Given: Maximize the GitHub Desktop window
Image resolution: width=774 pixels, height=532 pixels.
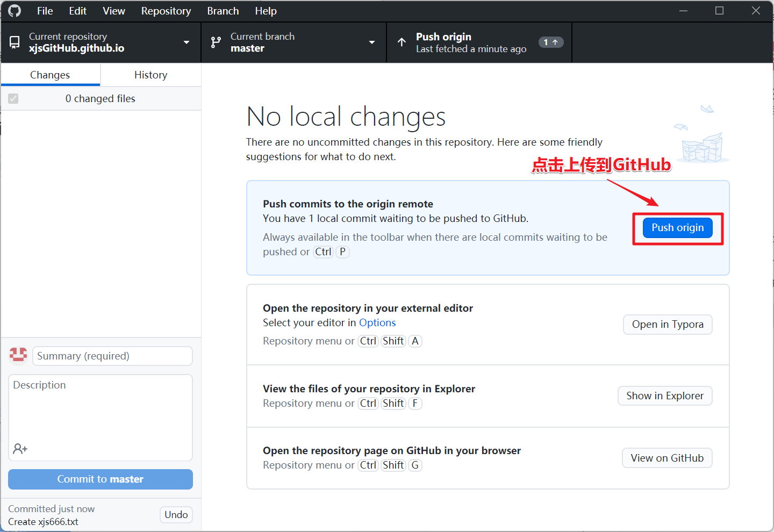Looking at the screenshot, I should pyautogui.click(x=719, y=11).
